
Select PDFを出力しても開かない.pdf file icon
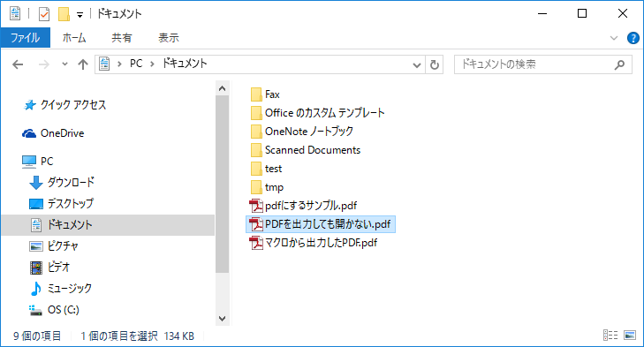(x=256, y=224)
